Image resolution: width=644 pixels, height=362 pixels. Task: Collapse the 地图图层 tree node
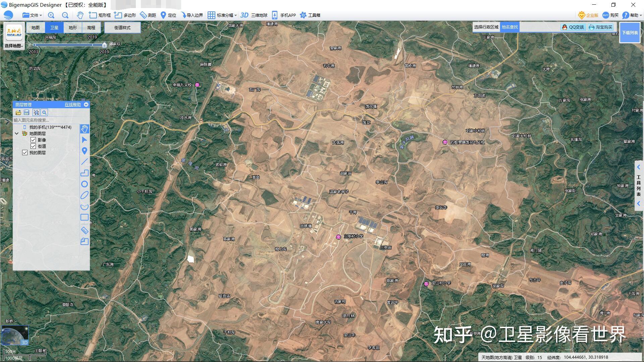point(17,133)
